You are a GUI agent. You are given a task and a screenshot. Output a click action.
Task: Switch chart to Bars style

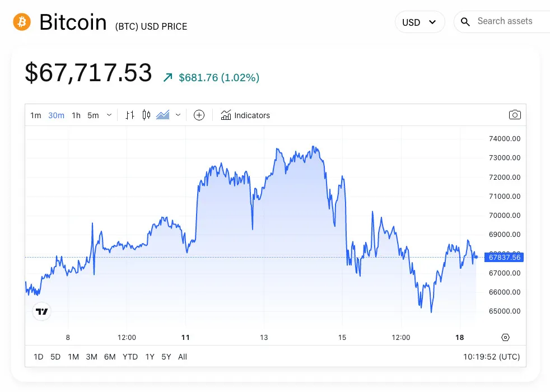[x=130, y=115]
